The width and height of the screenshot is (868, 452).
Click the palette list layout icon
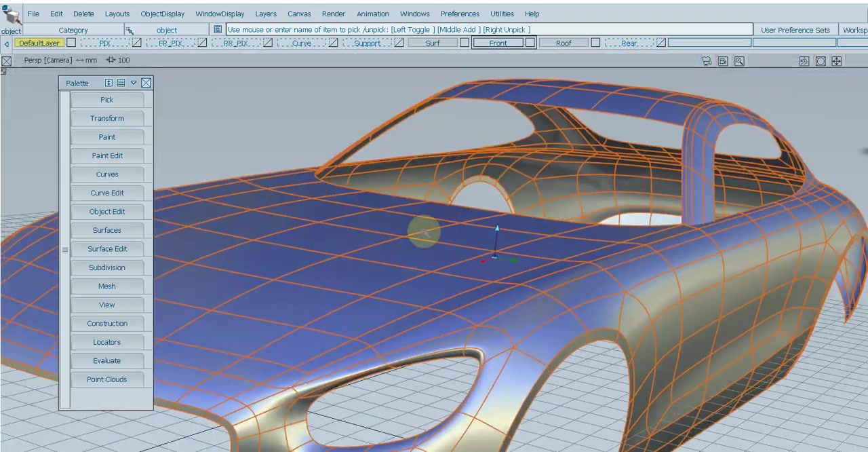(121, 83)
